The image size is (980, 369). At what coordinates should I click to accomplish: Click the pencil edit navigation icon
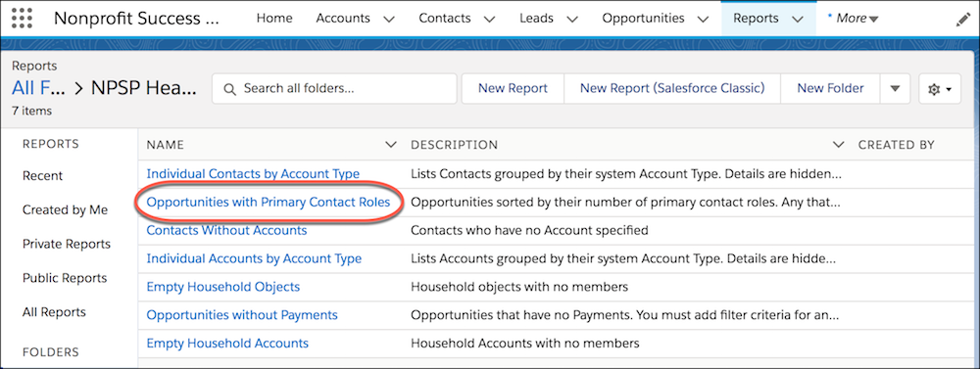tap(963, 20)
